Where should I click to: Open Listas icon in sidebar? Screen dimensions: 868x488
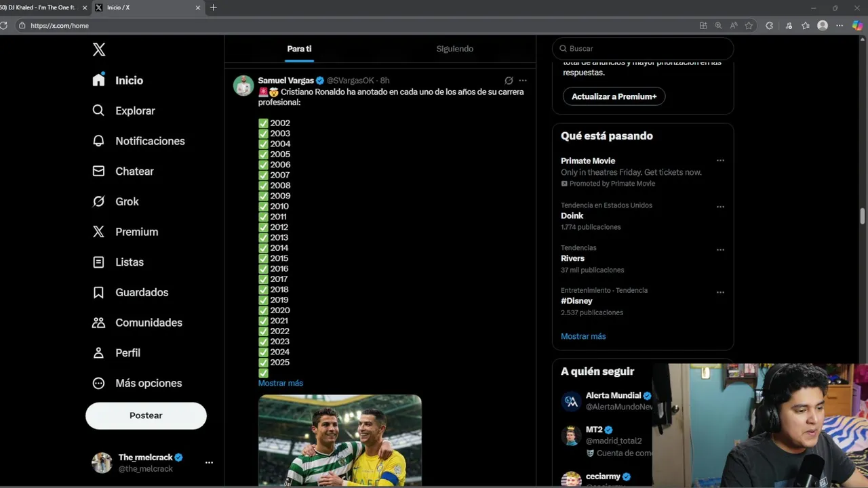point(98,262)
